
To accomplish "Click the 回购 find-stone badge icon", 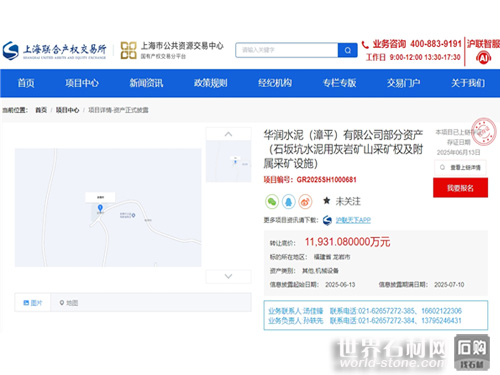I will click(472, 353).
